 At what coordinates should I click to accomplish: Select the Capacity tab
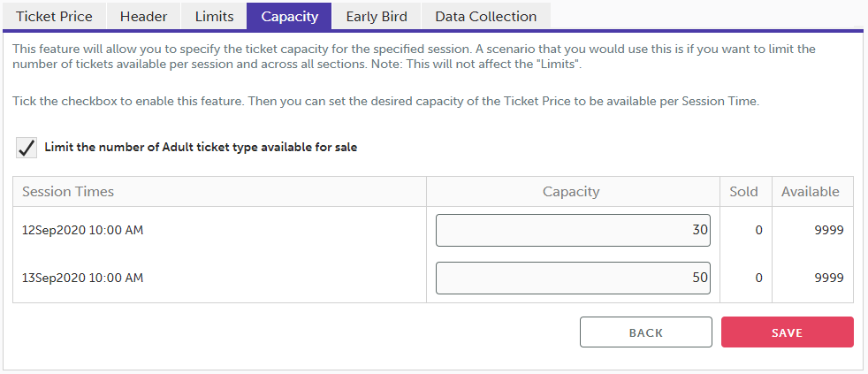coord(289,16)
